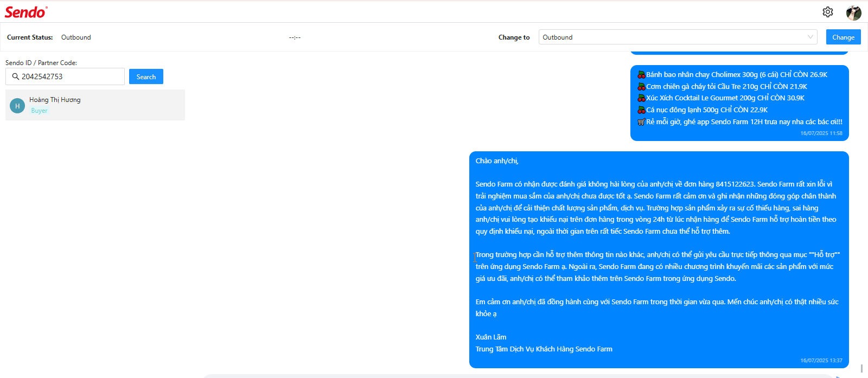Click the Cá nục đông lạnh 500g line
This screenshot has width=868, height=378.
point(703,110)
